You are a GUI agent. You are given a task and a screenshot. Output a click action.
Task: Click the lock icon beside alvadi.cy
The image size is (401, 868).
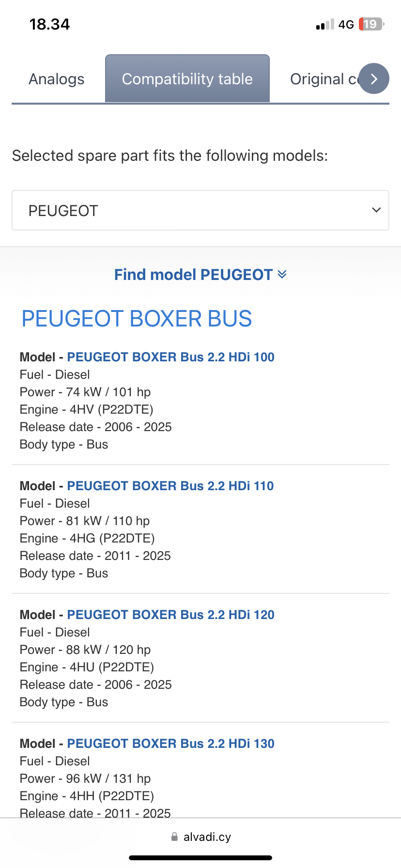[x=174, y=837]
